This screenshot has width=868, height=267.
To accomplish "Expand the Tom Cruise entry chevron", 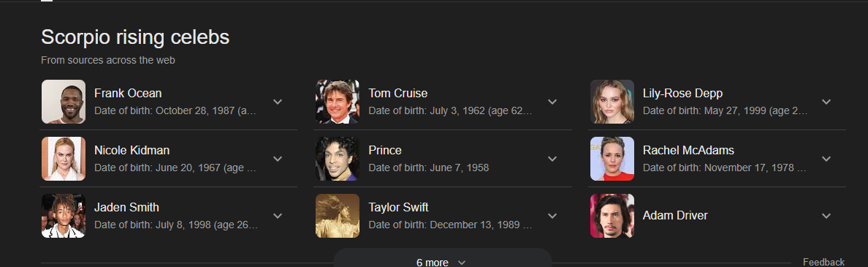I will coord(552,102).
